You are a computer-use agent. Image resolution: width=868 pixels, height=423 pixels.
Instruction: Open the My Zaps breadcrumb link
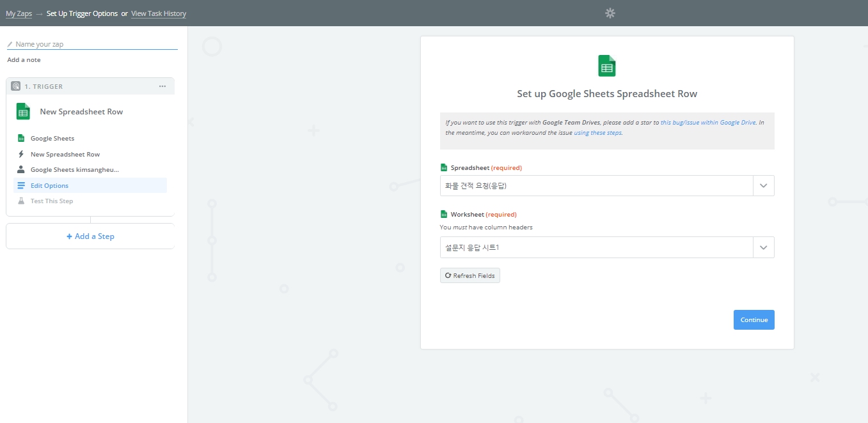pyautogui.click(x=19, y=13)
